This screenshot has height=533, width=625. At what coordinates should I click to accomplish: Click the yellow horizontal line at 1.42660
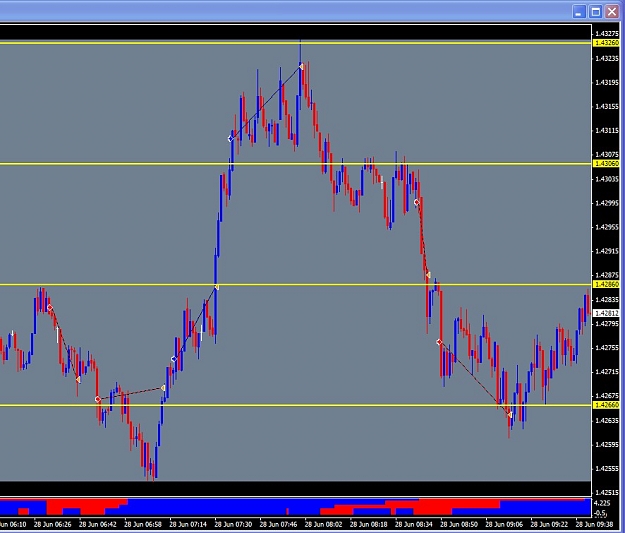(x=295, y=405)
